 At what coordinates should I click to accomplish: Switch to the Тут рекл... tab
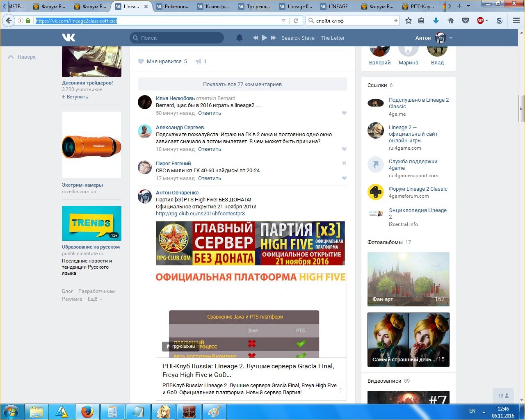pos(254,7)
